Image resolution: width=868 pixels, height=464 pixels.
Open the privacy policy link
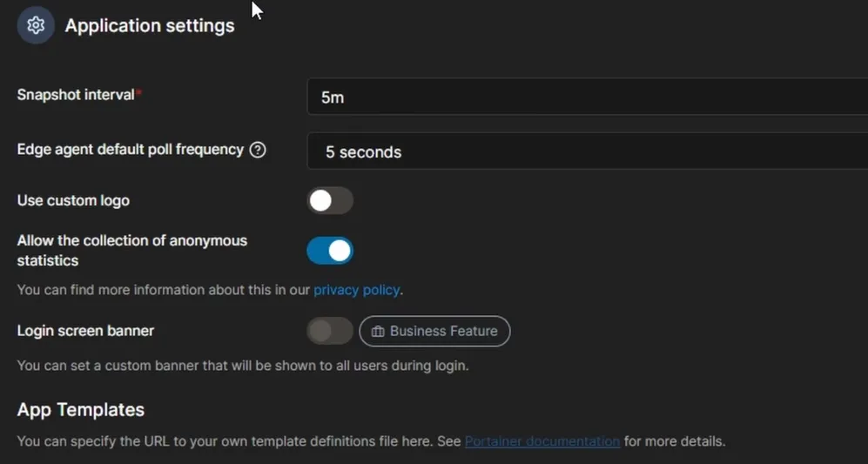pyautogui.click(x=356, y=290)
